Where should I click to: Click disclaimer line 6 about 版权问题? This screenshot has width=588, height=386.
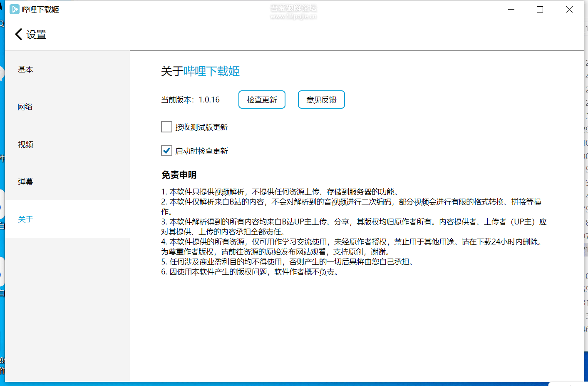[x=251, y=272]
